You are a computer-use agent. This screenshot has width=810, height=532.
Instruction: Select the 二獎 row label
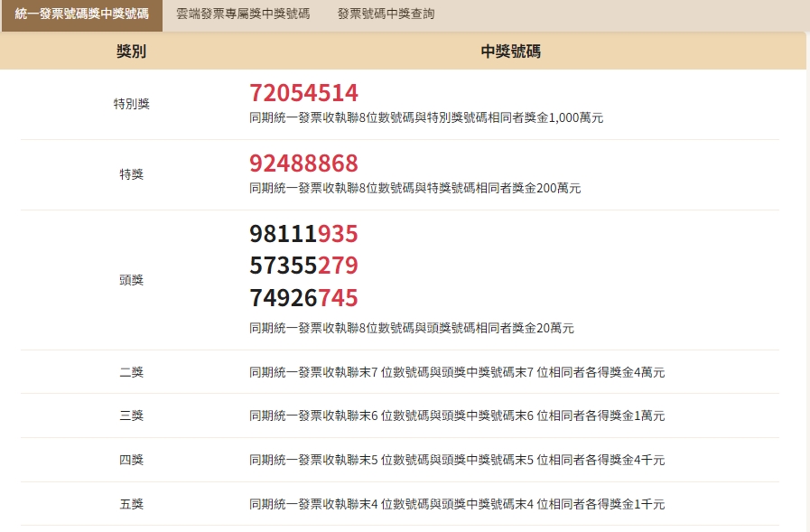coord(131,372)
